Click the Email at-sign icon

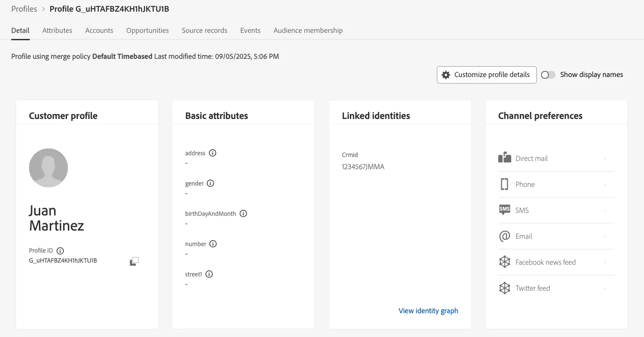(x=504, y=236)
